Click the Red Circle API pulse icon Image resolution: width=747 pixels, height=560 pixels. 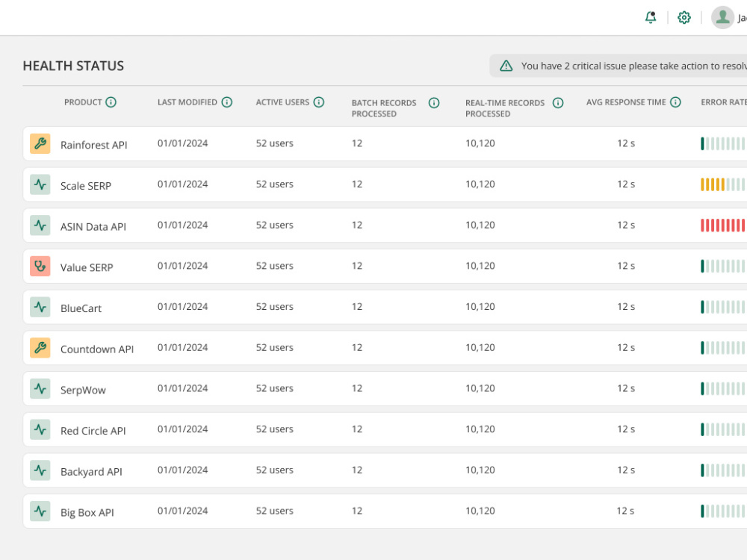40,429
